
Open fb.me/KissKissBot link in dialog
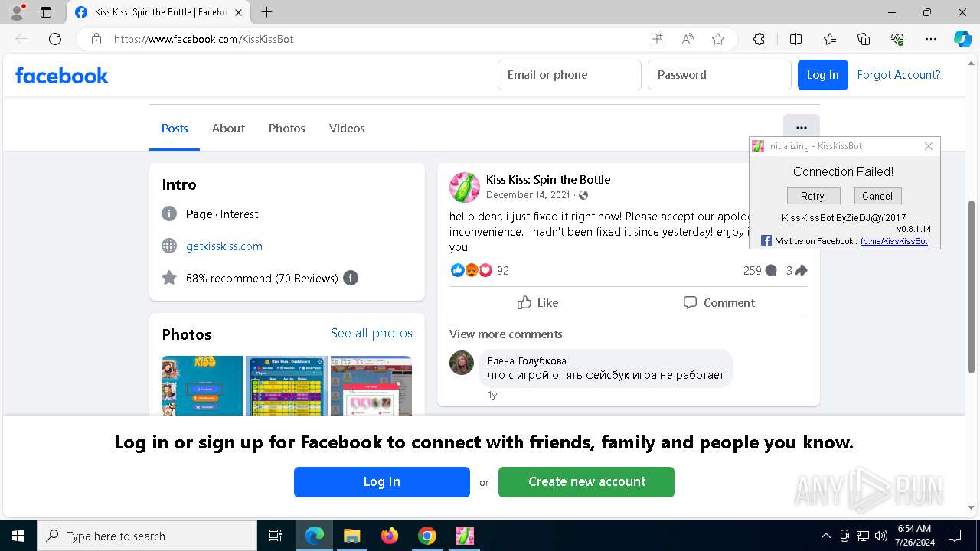pyautogui.click(x=893, y=241)
